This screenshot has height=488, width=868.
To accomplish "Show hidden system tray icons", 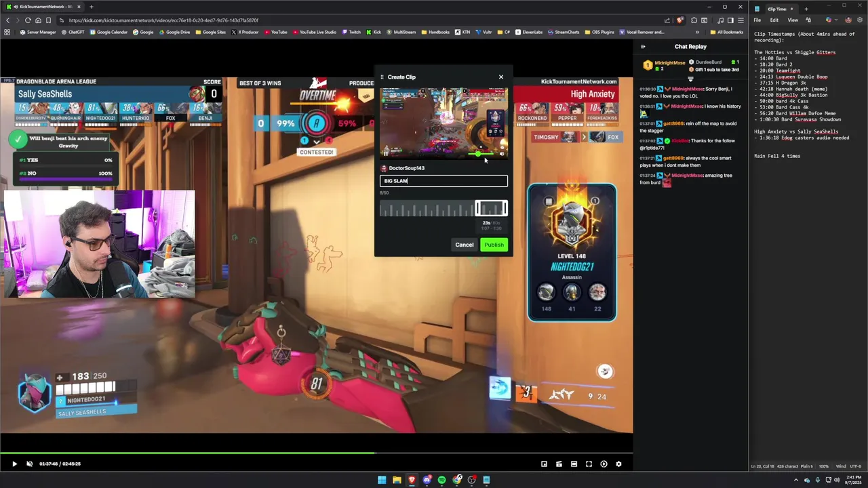I will click(x=796, y=480).
